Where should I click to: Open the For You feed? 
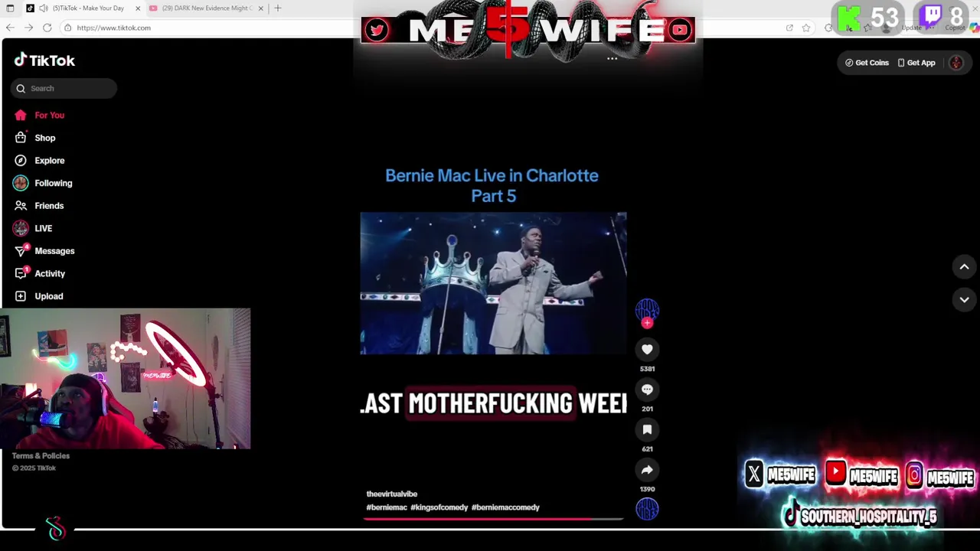click(x=50, y=115)
